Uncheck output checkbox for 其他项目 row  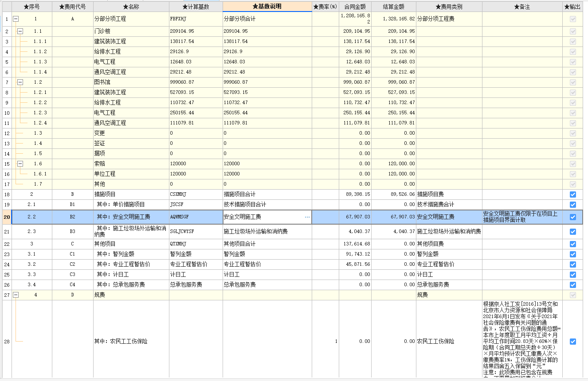(572, 244)
